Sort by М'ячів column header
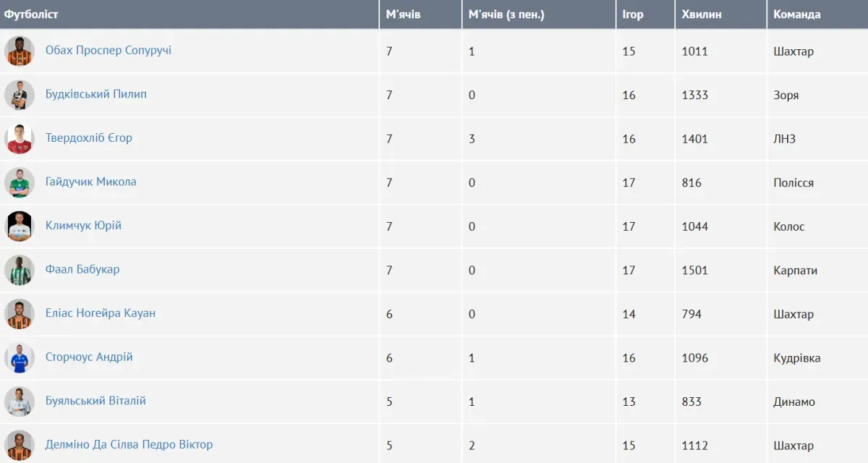Viewport: 868px width, 463px height. coord(403,14)
